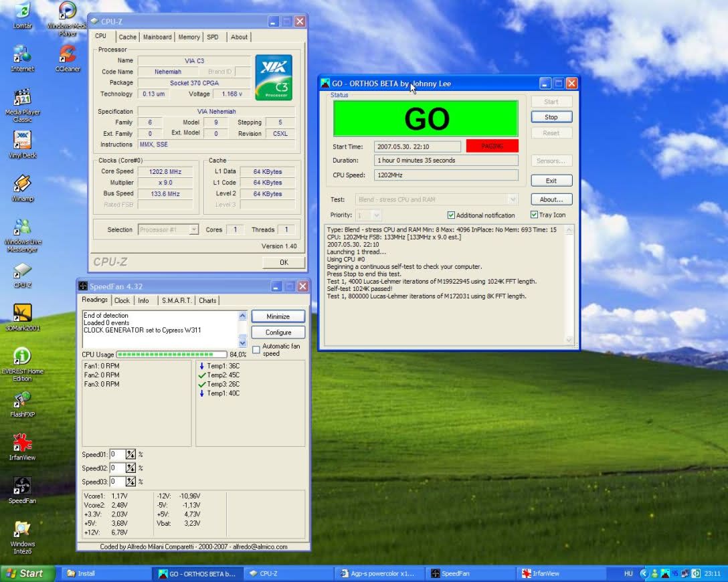Open the S.M.A.R.T. tab in SpeedFan
This screenshot has height=582, width=728.
(x=176, y=301)
